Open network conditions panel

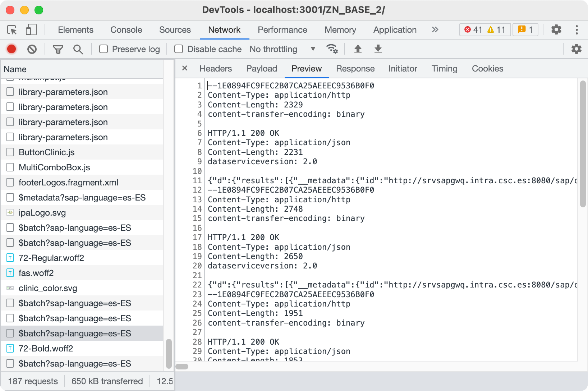332,49
